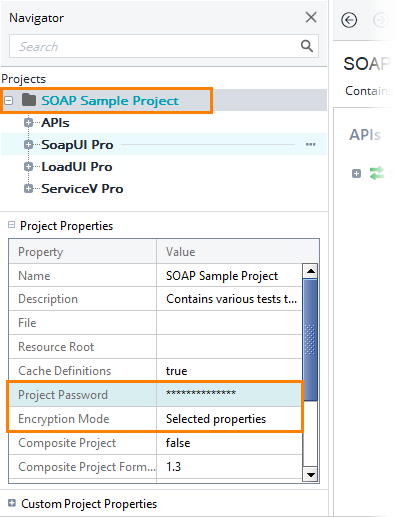This screenshot has height=517, width=397.
Task: Click the properties table scrollbar thumb
Action: pyautogui.click(x=310, y=339)
